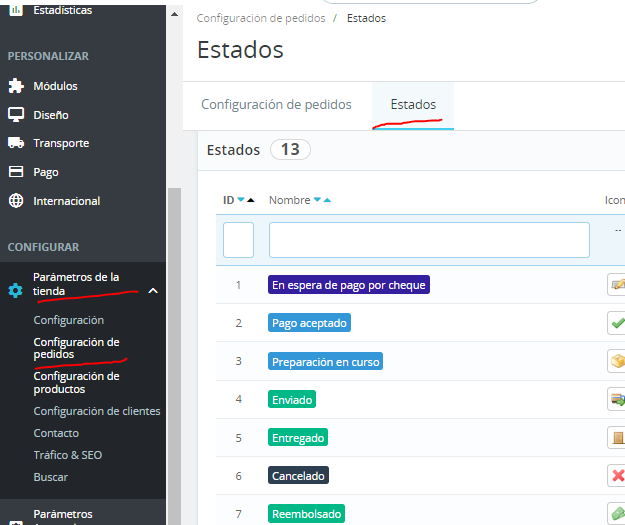This screenshot has width=625, height=525.
Task: Open Pago menu item
Action: pyautogui.click(x=46, y=172)
